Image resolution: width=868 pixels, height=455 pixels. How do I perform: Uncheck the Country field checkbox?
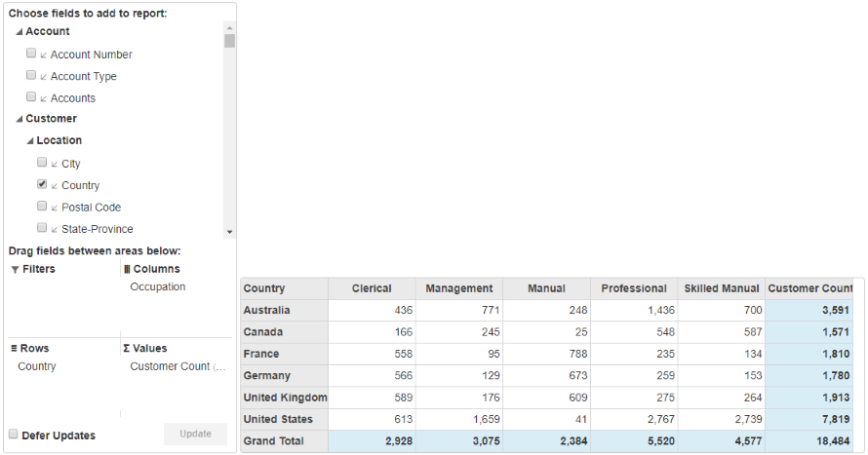coord(42,184)
